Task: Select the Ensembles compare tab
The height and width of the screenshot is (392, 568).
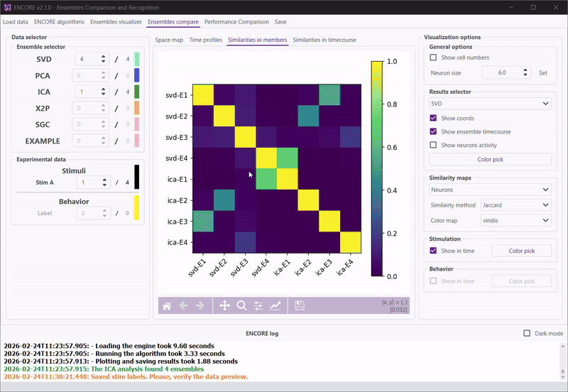Action: [173, 22]
